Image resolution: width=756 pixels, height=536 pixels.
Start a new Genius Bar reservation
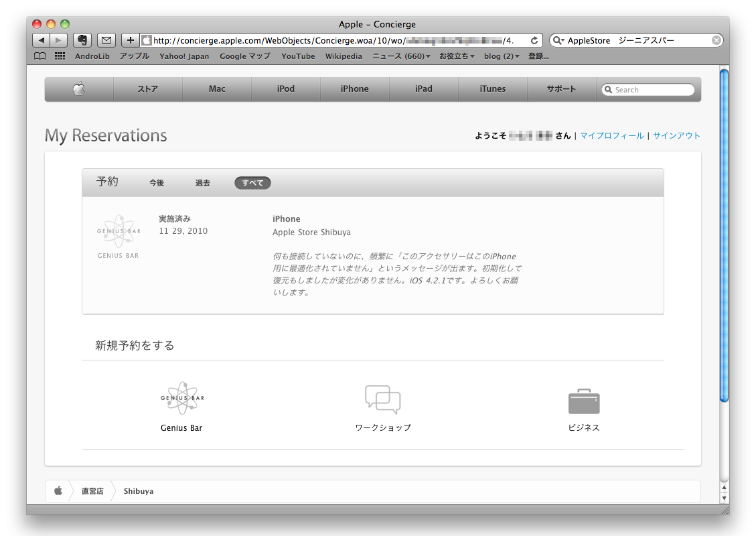(x=181, y=407)
